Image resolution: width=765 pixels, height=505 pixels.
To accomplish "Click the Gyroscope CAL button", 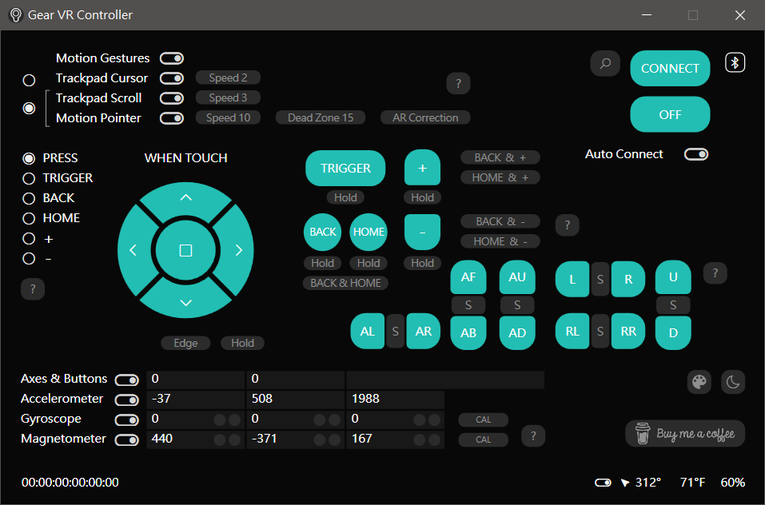I will click(x=483, y=420).
